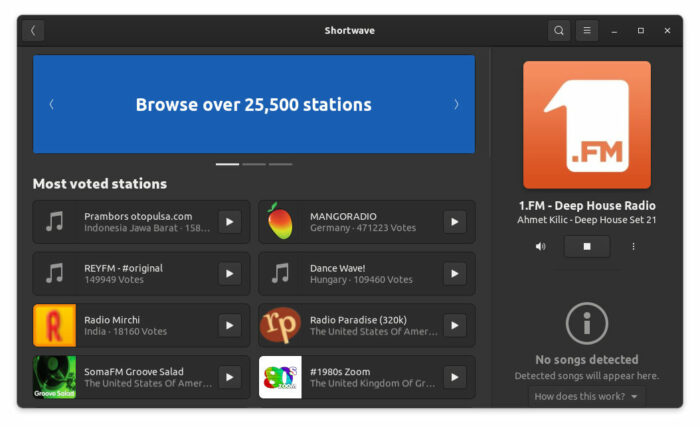Click the 80s Zoom station logo
The image size is (700, 427).
(x=280, y=377)
